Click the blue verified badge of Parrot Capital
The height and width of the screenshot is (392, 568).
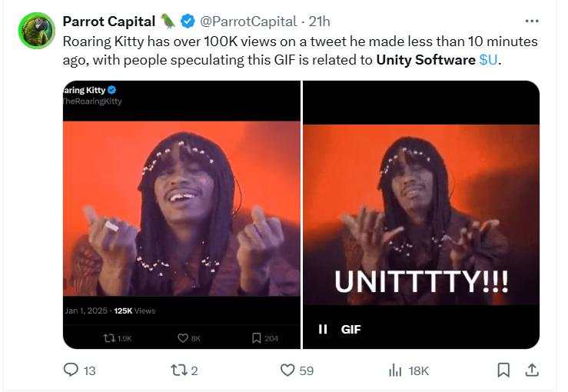(x=188, y=22)
